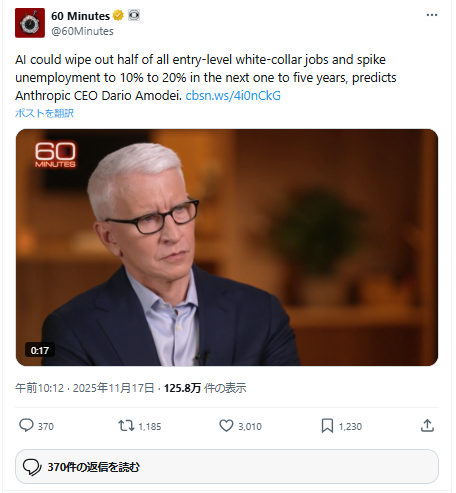The width and height of the screenshot is (456, 493).
Task: Click the 3,010 likes count
Action: click(250, 426)
